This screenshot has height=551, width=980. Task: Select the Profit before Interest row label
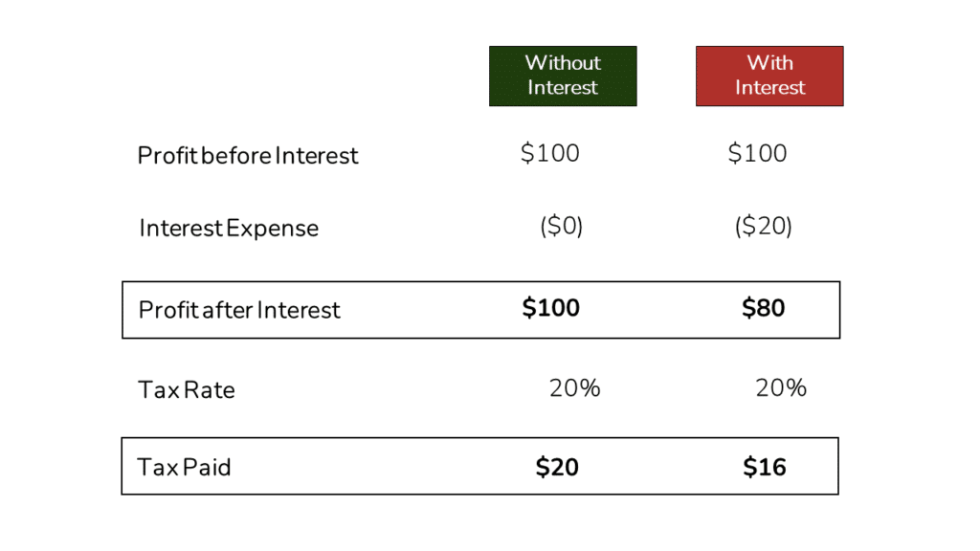[x=248, y=155]
